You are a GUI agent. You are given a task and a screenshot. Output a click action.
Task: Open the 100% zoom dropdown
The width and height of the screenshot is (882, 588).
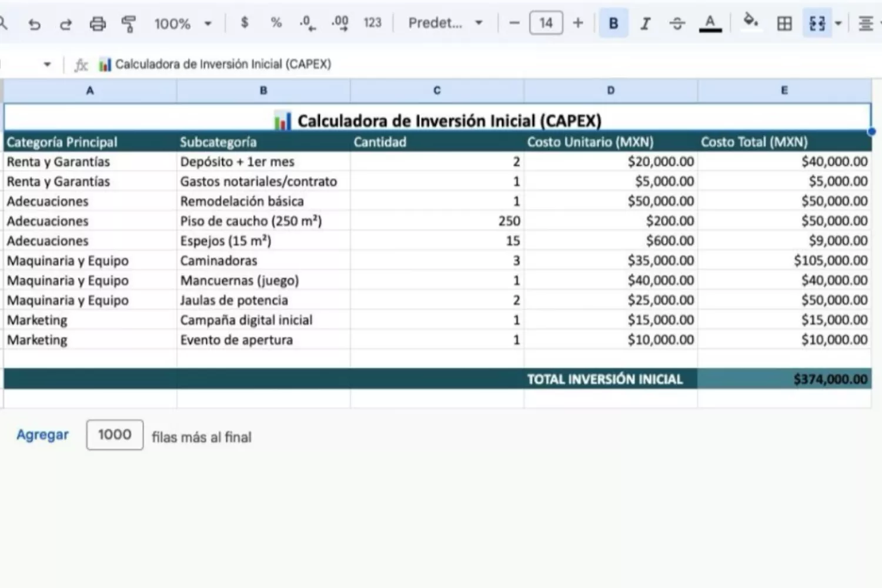(182, 24)
